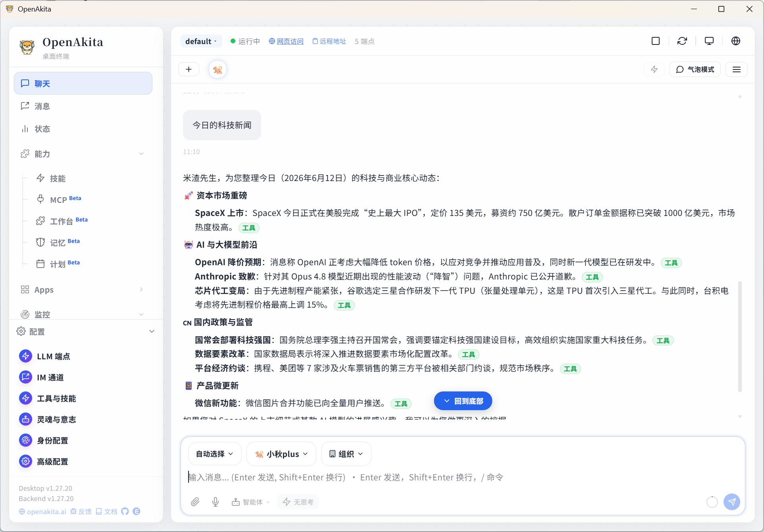The image size is (764, 532).
Task: Open the default workspace dropdown
Action: (201, 41)
